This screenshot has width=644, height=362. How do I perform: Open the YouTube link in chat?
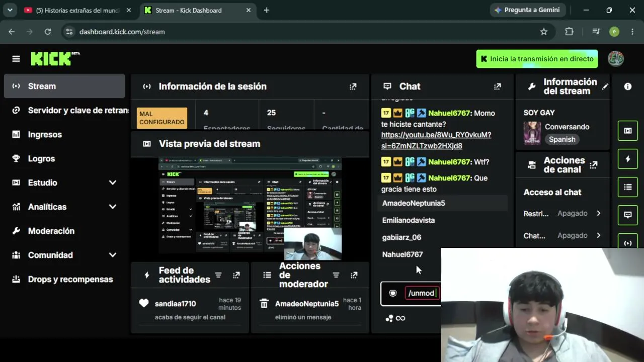click(x=436, y=140)
